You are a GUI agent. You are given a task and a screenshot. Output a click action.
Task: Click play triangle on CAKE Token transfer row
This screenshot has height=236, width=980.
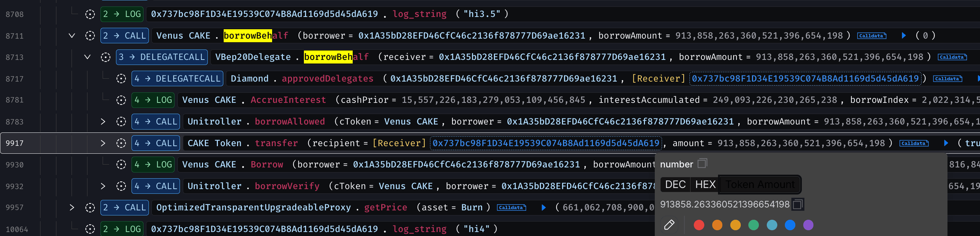click(x=946, y=143)
